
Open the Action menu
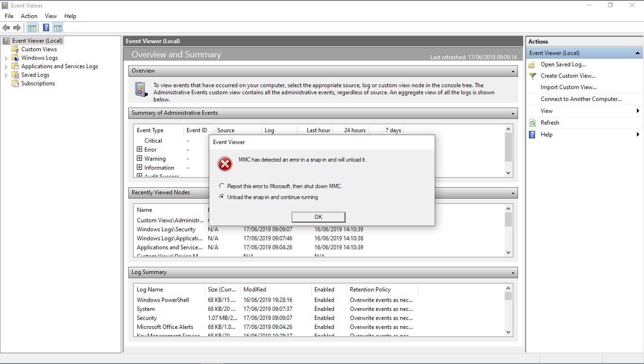tap(29, 16)
